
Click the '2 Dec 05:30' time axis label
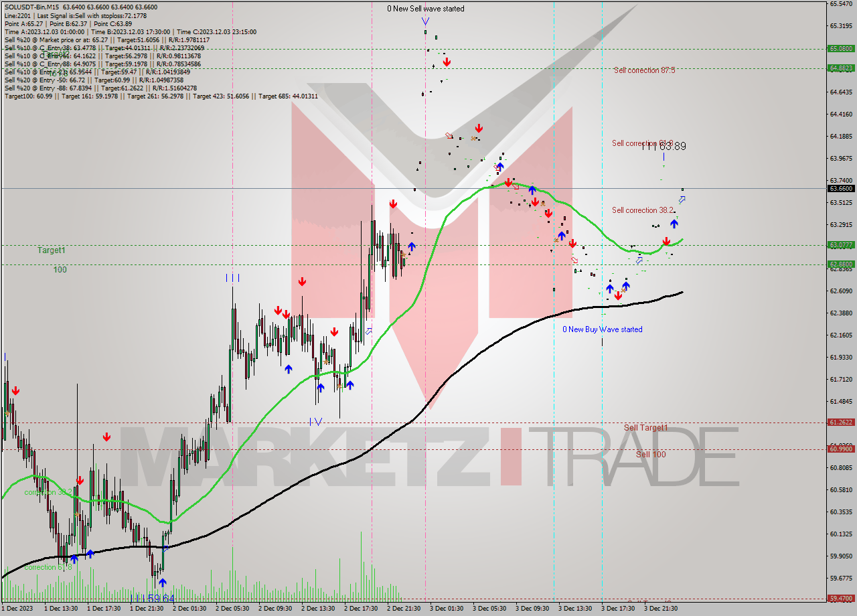[233, 609]
